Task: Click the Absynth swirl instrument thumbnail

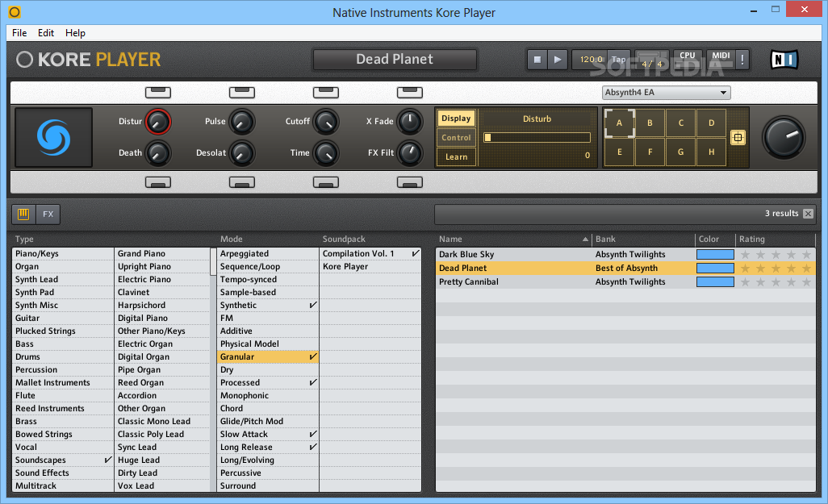Action: coord(53,137)
